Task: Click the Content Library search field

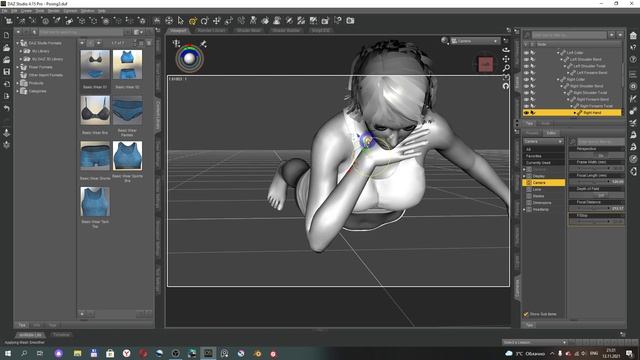Action: point(82,32)
